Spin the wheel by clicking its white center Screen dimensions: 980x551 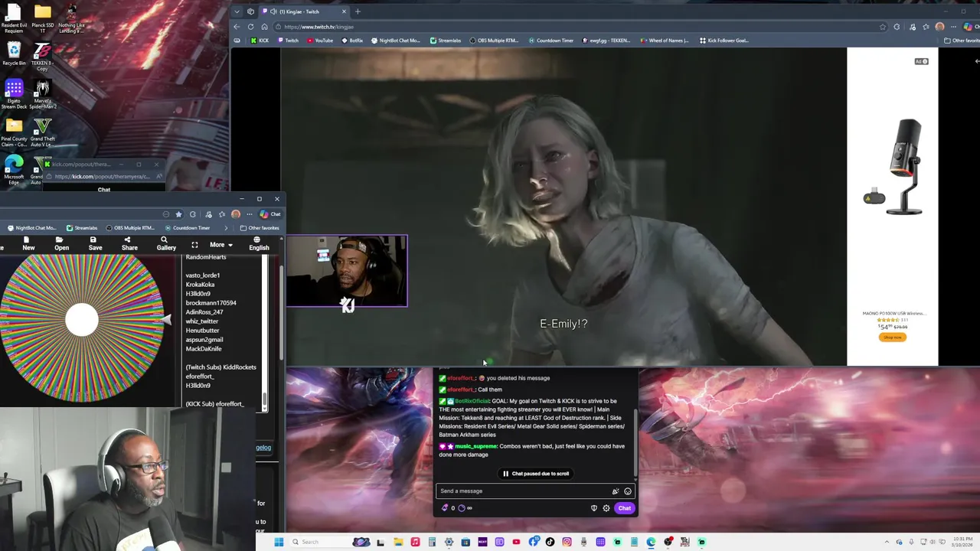[x=81, y=320]
